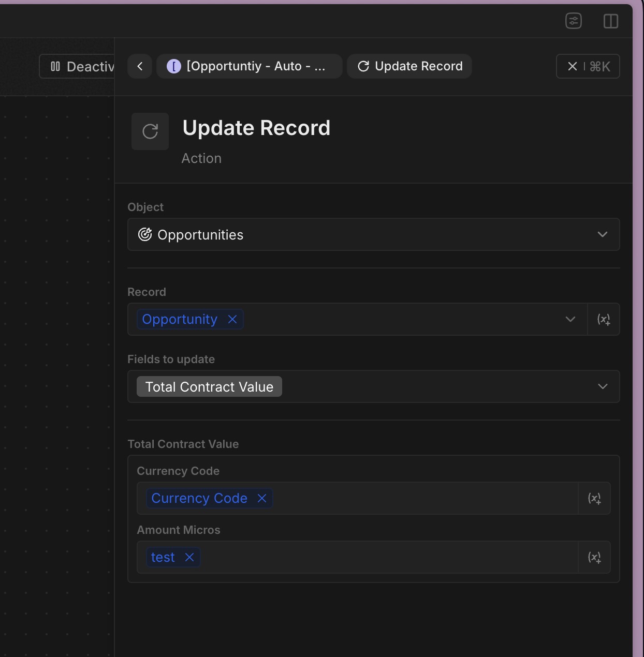
Task: Expand the Record field chevron
Action: tap(570, 319)
